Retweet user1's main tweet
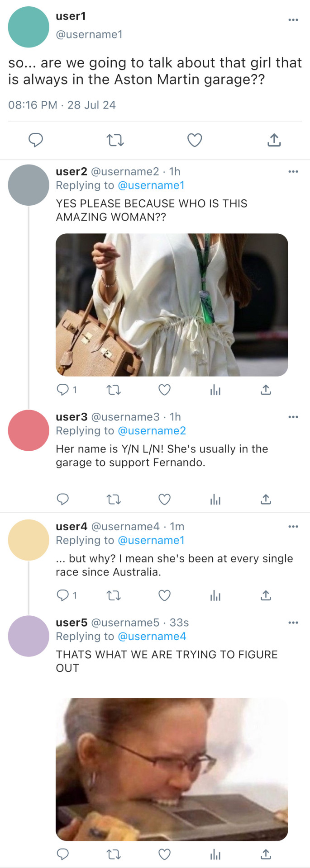The width and height of the screenshot is (310, 868). (x=115, y=140)
